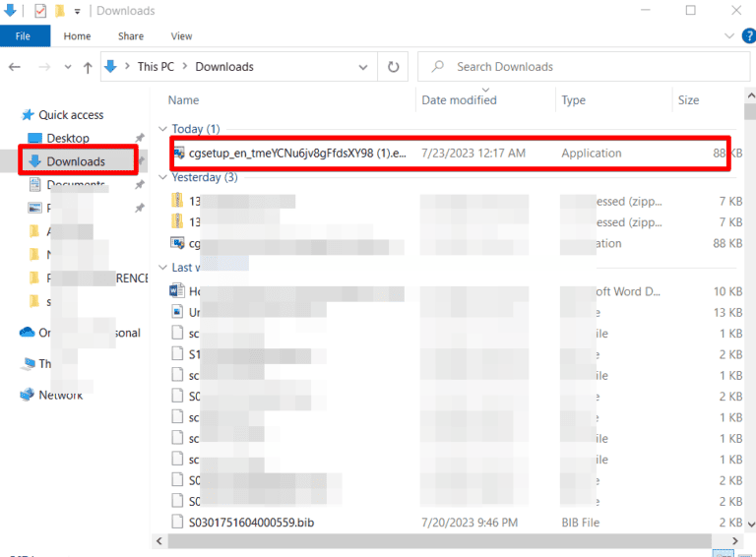Open the Home ribbon tab
Viewport: 756px width, 557px height.
pyautogui.click(x=77, y=36)
